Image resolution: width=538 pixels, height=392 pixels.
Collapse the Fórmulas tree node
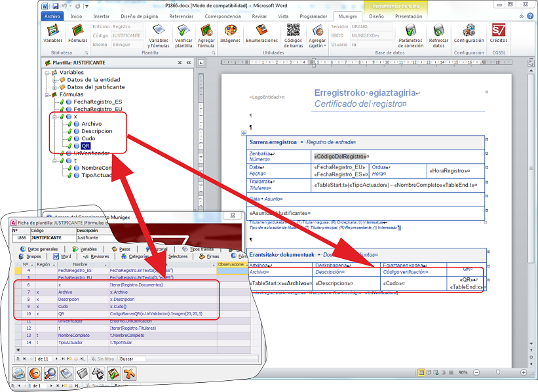[x=47, y=95]
